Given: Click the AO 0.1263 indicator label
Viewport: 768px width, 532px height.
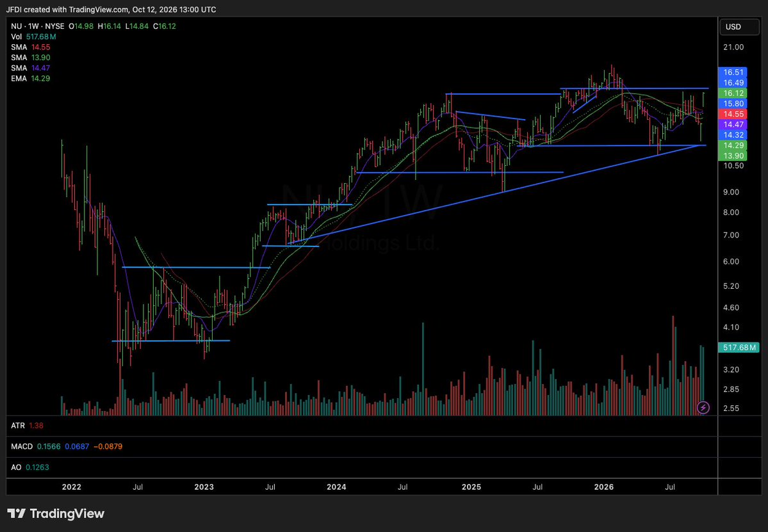Looking at the screenshot, I should point(30,467).
